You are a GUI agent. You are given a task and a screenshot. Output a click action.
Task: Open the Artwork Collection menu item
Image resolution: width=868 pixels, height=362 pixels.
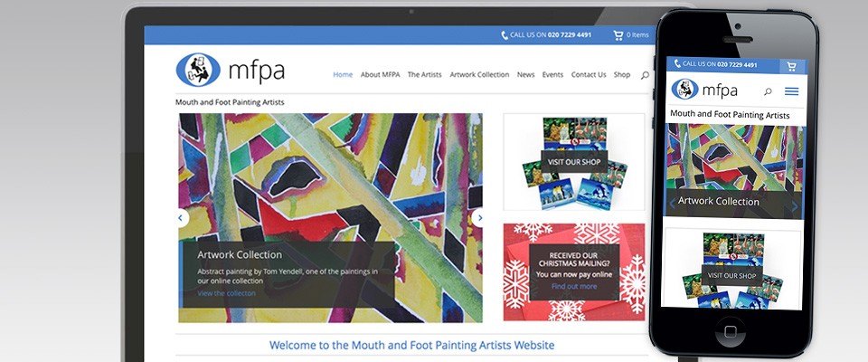coord(479,75)
